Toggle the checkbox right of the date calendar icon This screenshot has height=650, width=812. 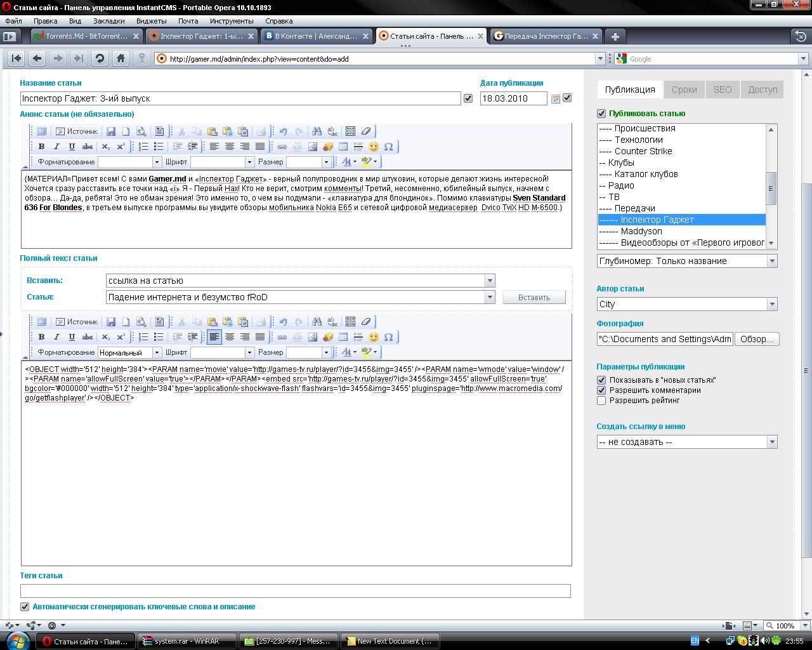(x=567, y=98)
